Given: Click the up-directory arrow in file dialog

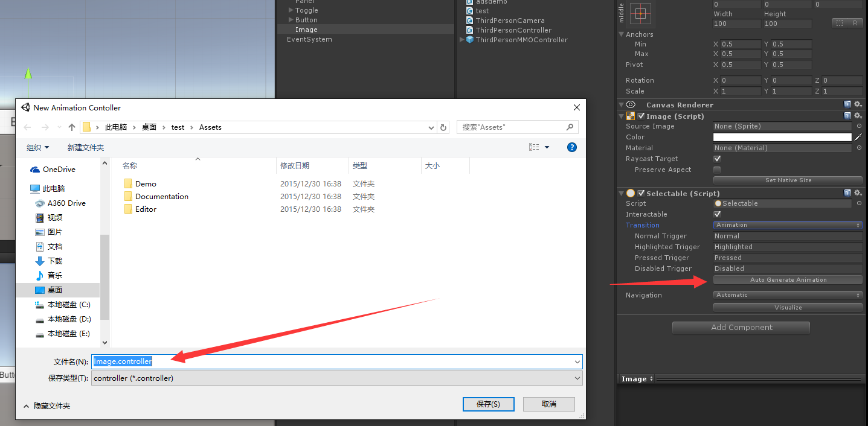Looking at the screenshot, I should [x=72, y=127].
